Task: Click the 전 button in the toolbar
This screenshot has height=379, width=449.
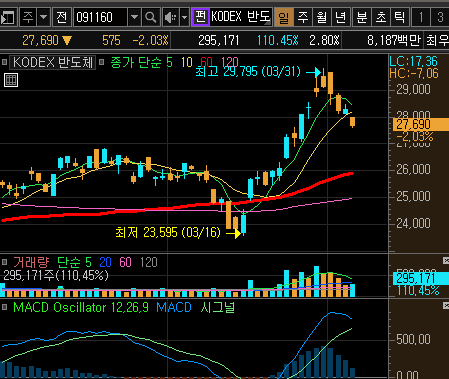Action: (62, 17)
